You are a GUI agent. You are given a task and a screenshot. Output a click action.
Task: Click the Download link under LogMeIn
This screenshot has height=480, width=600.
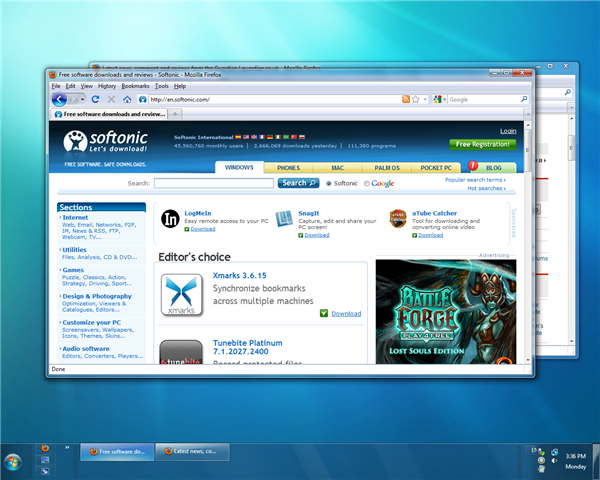pyautogui.click(x=203, y=229)
